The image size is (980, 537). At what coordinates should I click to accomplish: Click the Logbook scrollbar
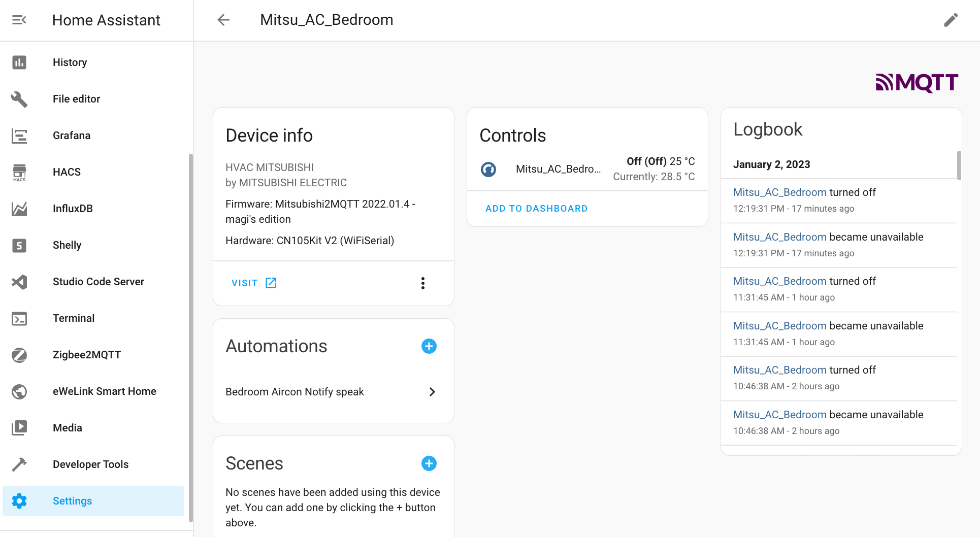959,165
